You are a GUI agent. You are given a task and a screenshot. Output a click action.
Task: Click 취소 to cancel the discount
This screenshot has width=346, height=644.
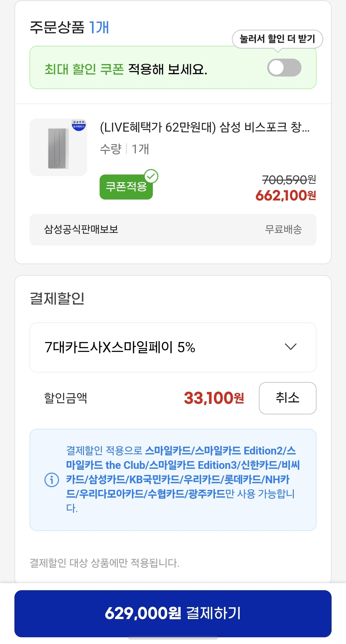click(287, 398)
